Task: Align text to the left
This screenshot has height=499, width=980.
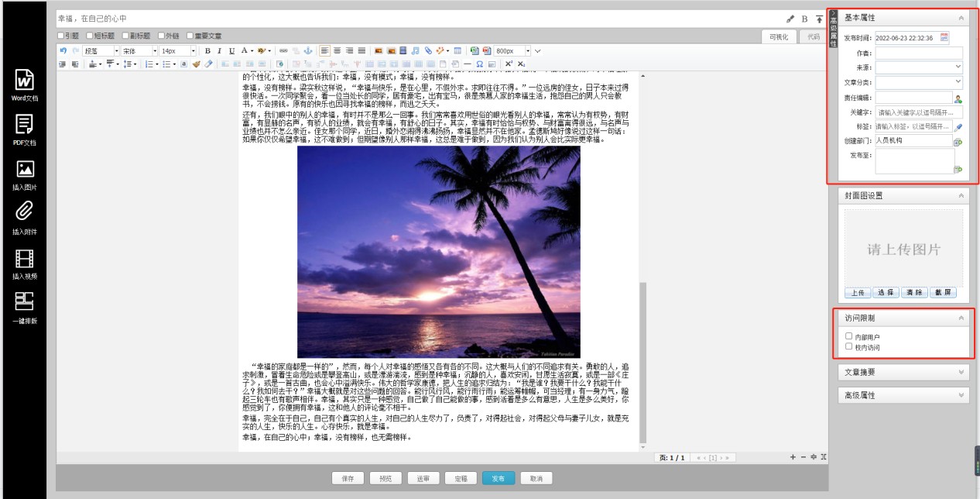Action: click(x=325, y=50)
